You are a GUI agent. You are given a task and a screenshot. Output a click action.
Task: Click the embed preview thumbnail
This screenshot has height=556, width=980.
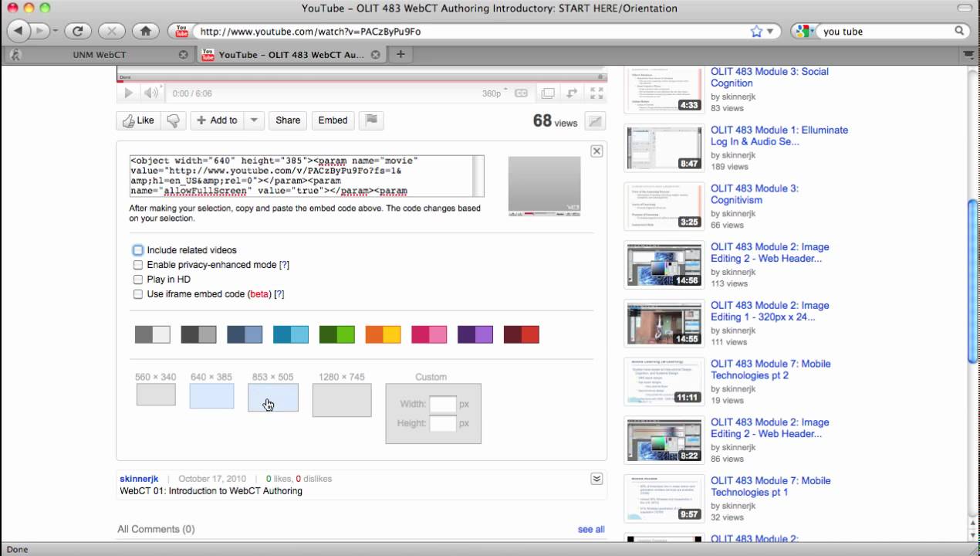pyautogui.click(x=544, y=186)
